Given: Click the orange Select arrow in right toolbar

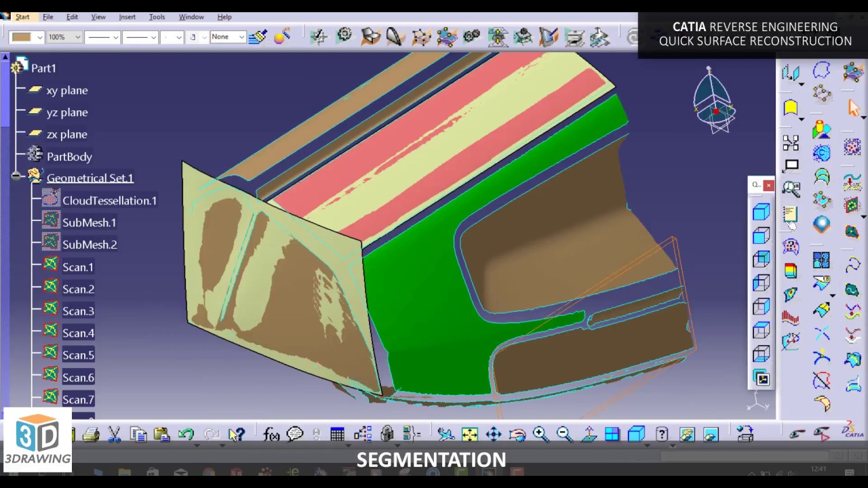Looking at the screenshot, I should coord(854,107).
